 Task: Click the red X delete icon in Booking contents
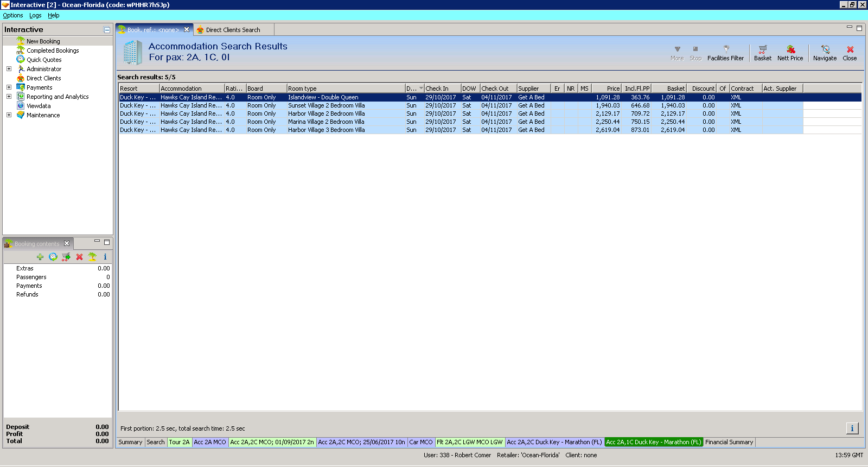[x=79, y=257]
